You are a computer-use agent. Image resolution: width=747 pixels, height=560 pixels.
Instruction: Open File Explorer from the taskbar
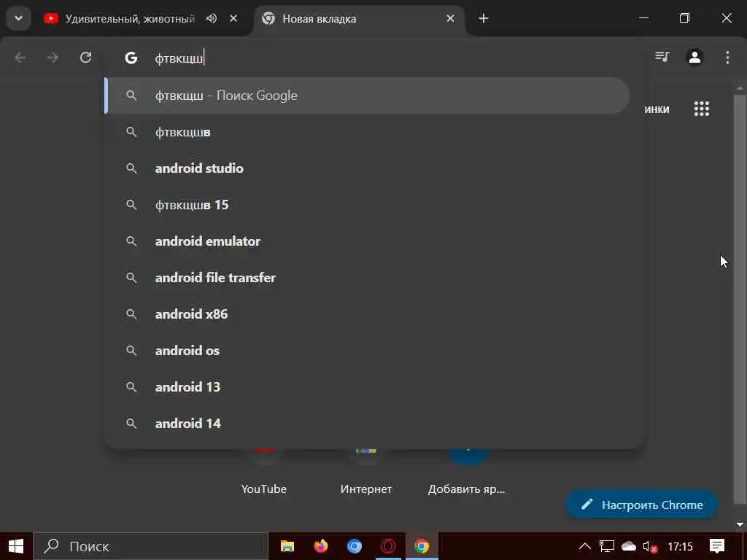[x=287, y=546]
